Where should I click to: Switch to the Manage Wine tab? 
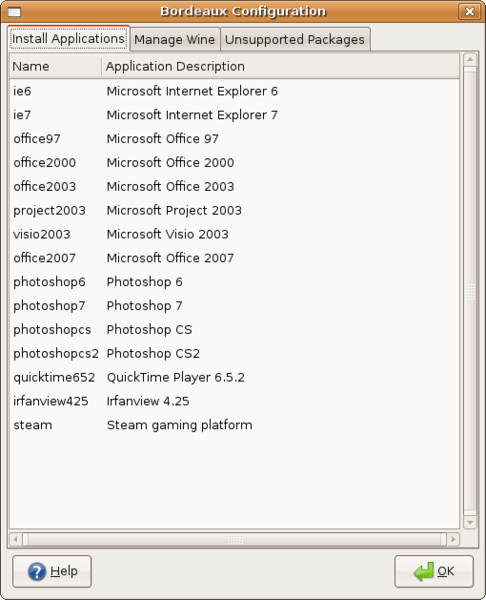(175, 39)
